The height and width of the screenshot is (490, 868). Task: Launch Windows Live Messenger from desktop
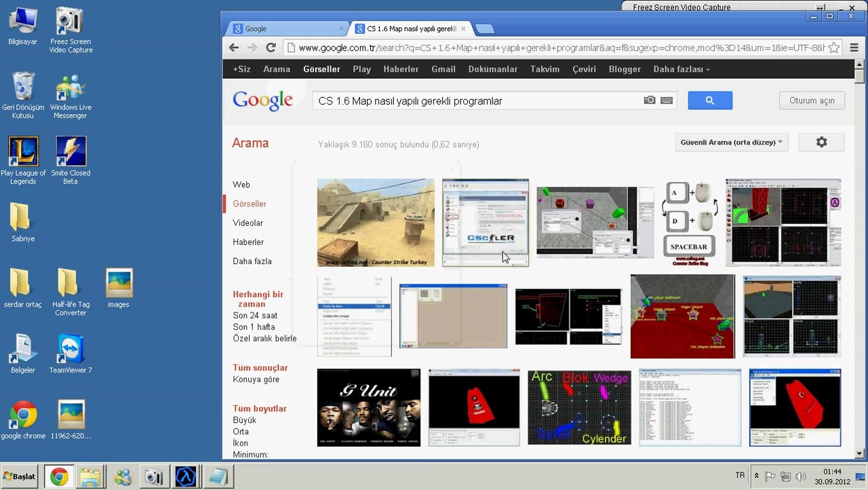(71, 95)
